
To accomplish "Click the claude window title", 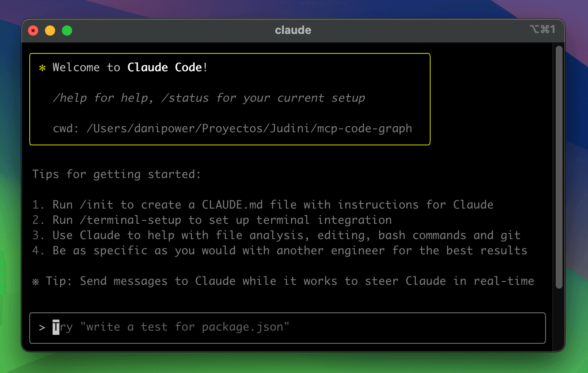I will point(293,30).
